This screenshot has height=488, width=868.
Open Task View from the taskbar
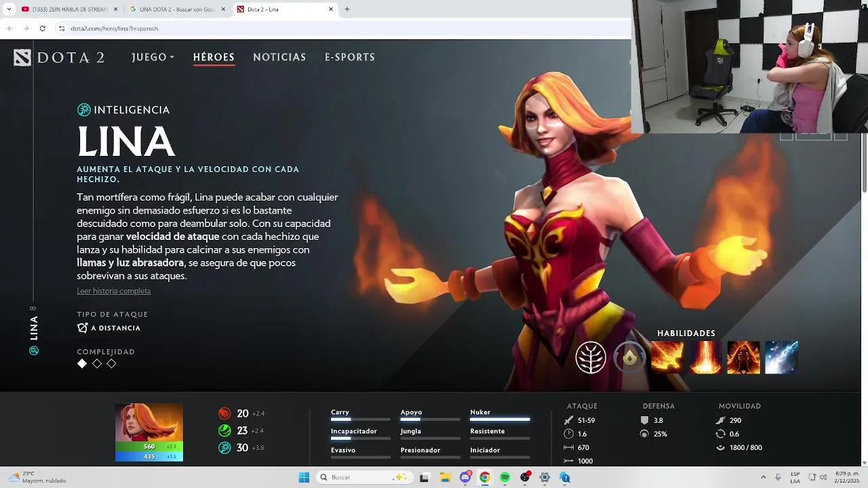(x=425, y=477)
